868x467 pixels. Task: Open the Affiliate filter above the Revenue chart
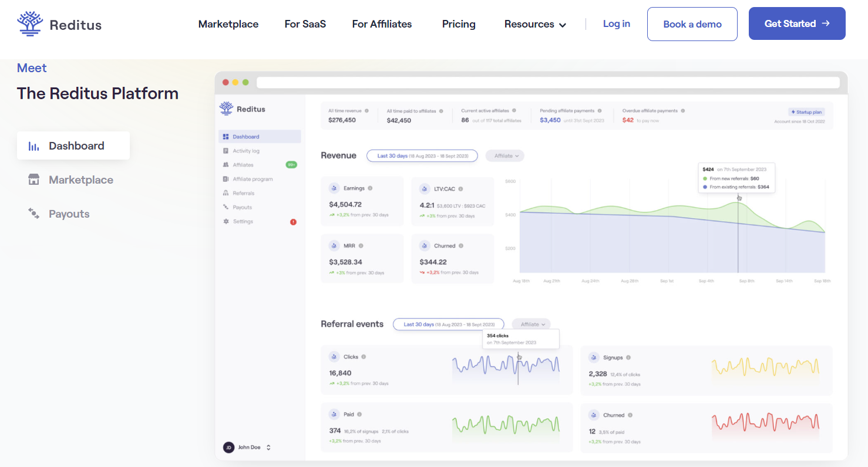(x=504, y=155)
